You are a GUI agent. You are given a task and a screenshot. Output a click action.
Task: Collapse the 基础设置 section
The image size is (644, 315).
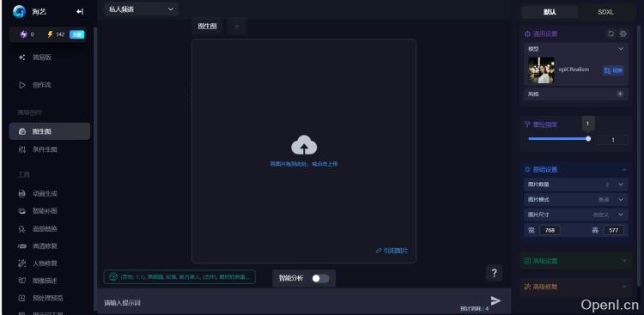coord(624,170)
